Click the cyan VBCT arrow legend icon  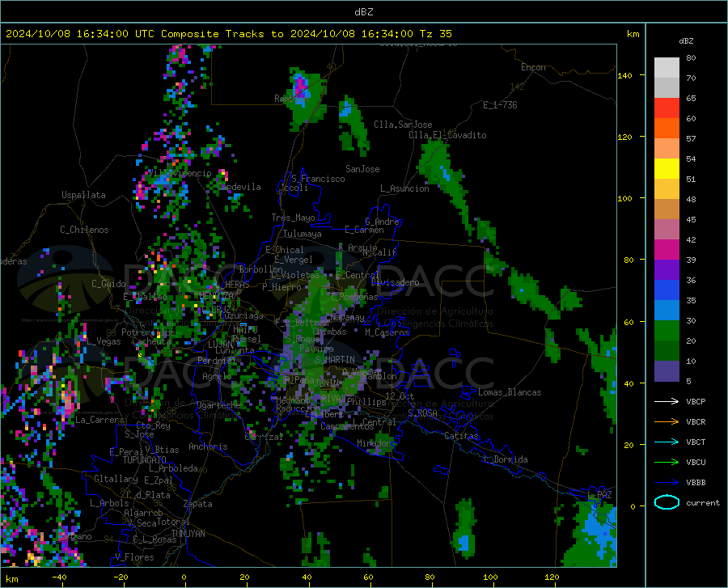tap(667, 442)
